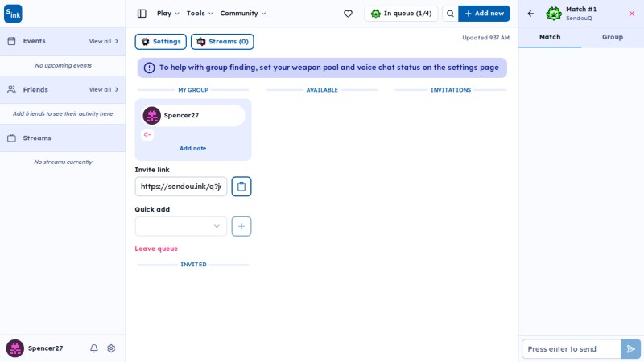This screenshot has width=644, height=362.
Task: Click Add note link
Action: coord(192,148)
